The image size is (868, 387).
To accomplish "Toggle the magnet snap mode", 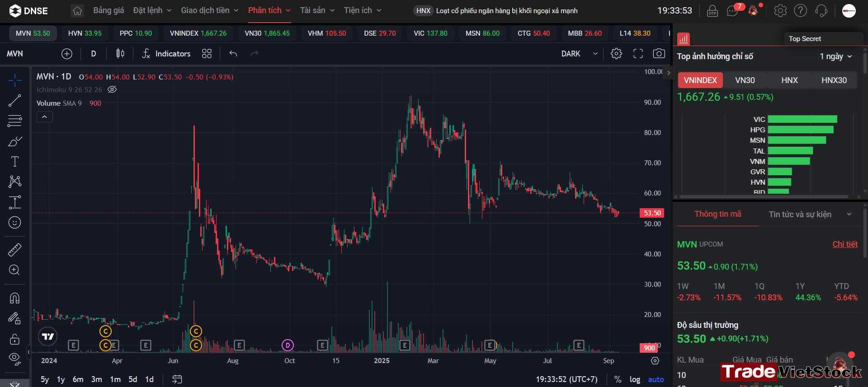I will point(14,298).
